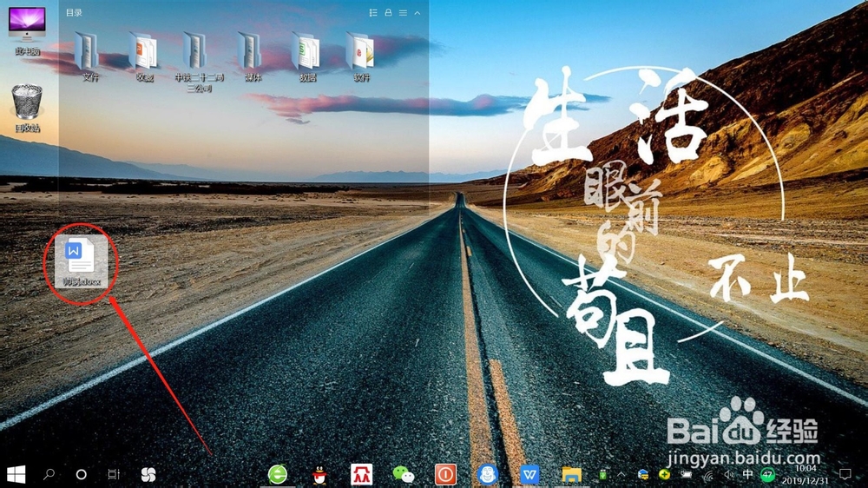Collapse the 目录 panel with the chevron
The height and width of the screenshot is (488, 868).
coord(418,13)
